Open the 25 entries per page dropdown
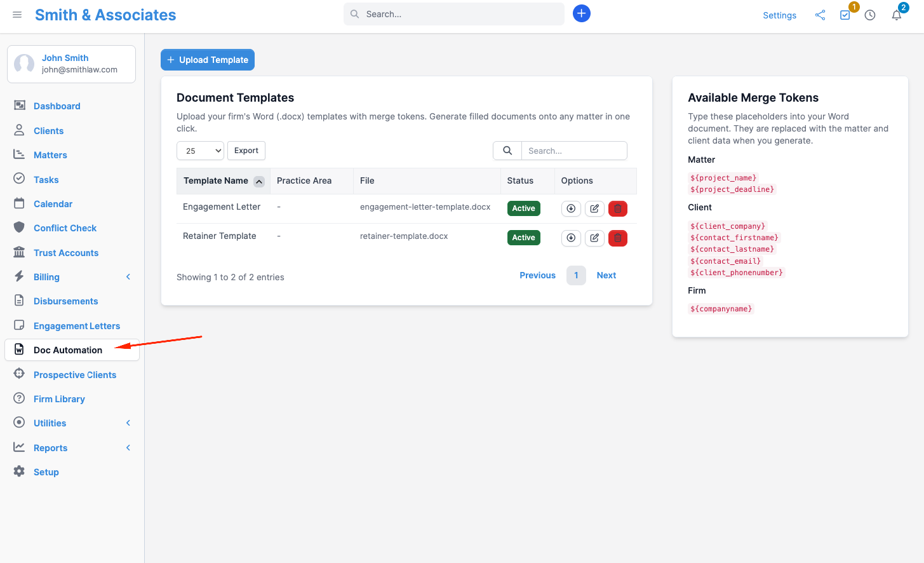Viewport: 924px width, 563px height. click(200, 151)
